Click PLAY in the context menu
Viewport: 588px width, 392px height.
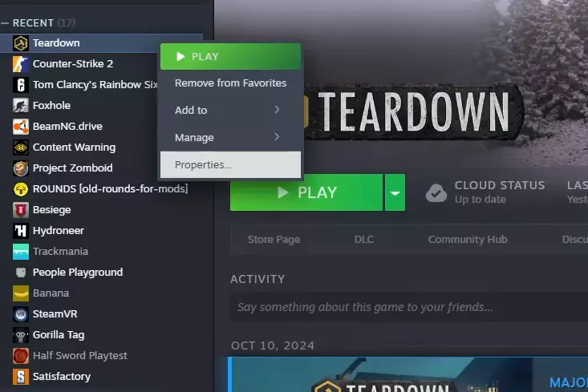point(230,57)
